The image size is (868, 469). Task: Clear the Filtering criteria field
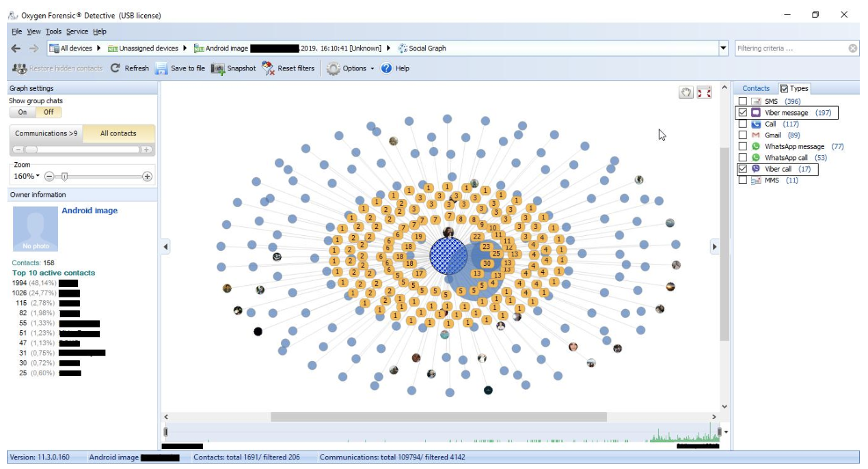point(853,49)
